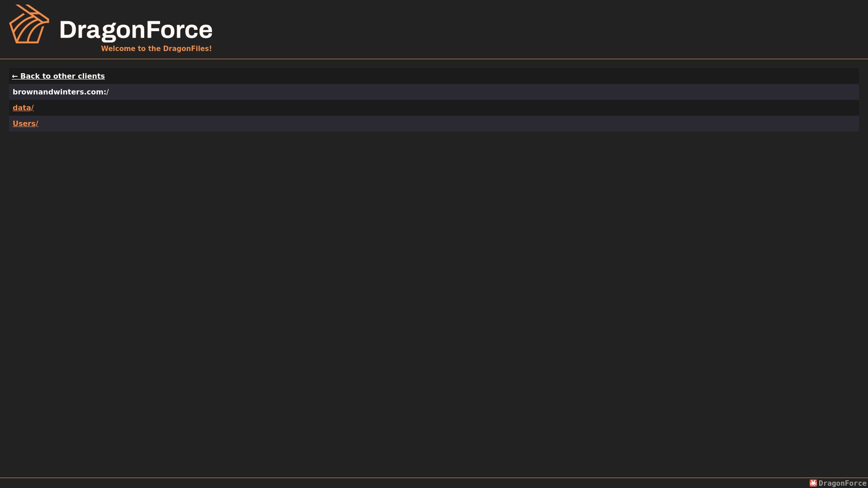Click the empty page area below file list

point(434,303)
